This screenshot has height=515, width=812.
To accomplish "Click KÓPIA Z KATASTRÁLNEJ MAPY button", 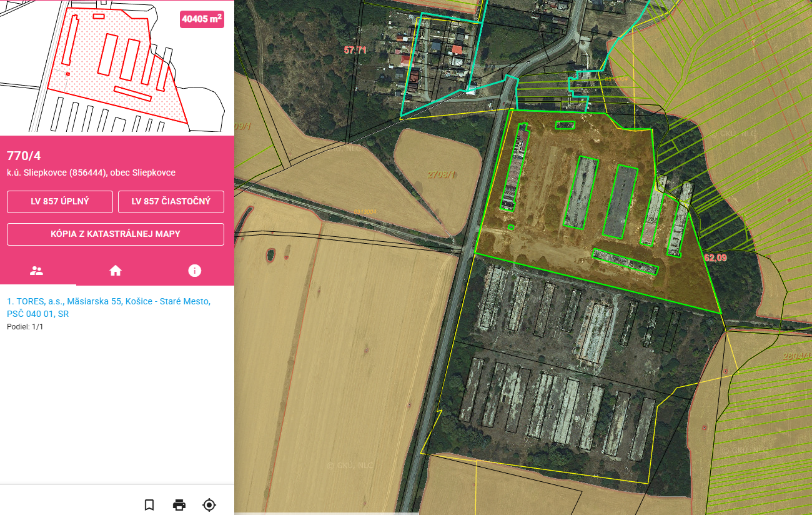I will pos(116,234).
